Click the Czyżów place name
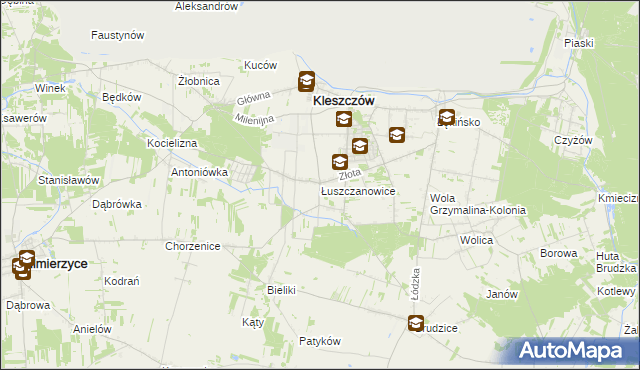 pyautogui.click(x=573, y=141)
